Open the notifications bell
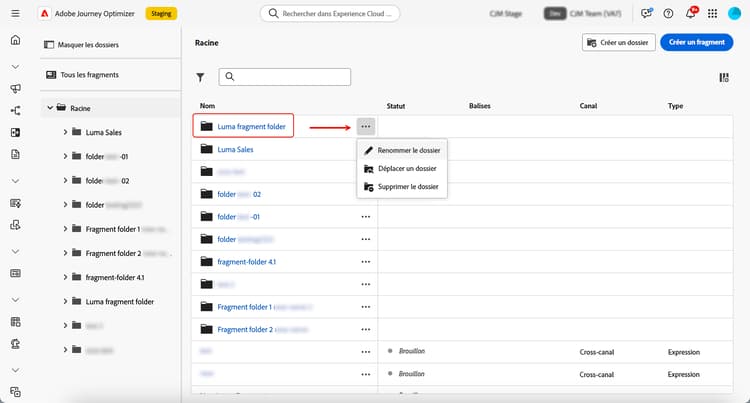The height and width of the screenshot is (403, 750). click(x=690, y=13)
